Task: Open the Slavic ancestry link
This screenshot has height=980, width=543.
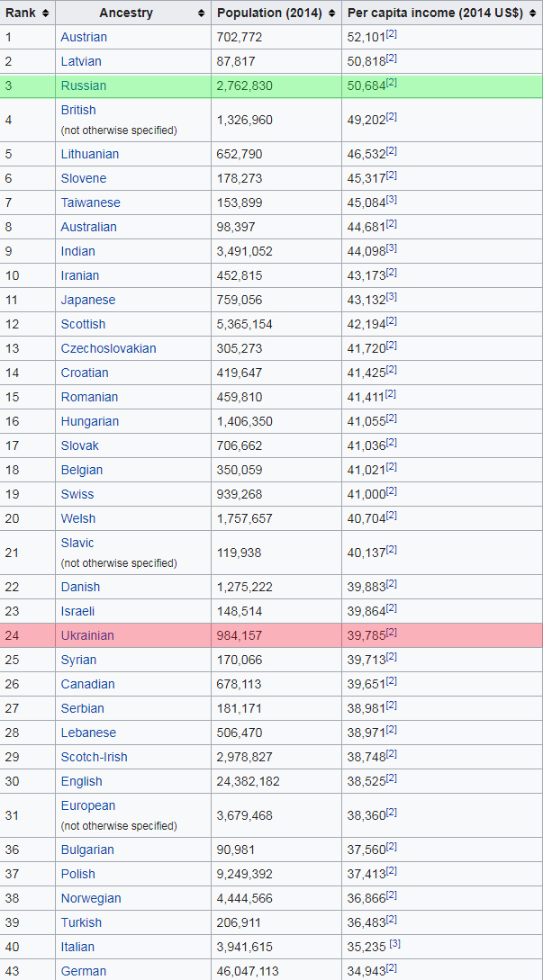Action: click(x=77, y=543)
